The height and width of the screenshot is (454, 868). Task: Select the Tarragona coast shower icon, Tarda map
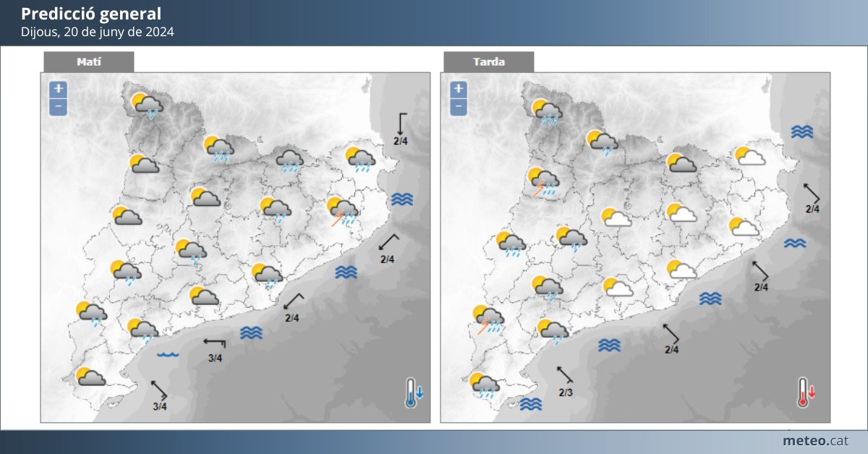[x=553, y=332]
